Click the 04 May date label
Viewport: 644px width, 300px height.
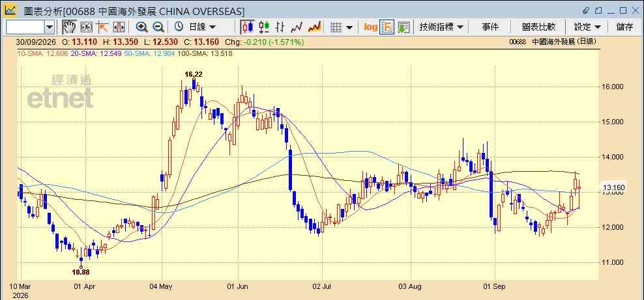(162, 287)
